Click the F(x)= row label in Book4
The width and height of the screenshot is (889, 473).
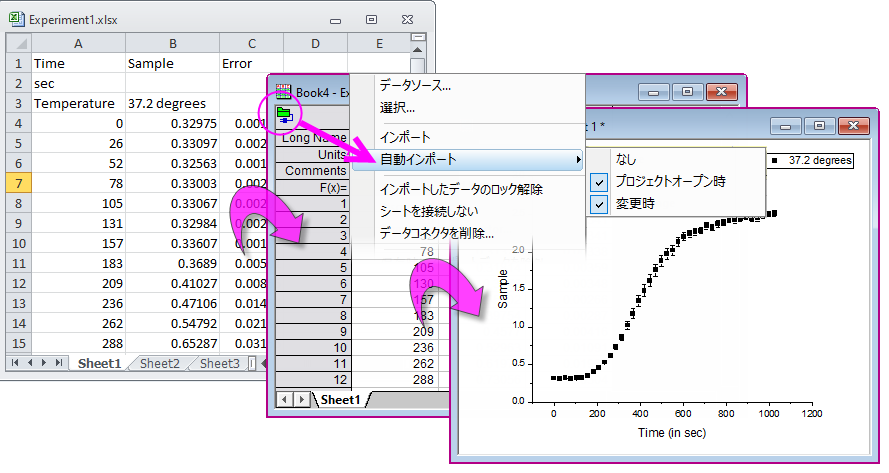pyautogui.click(x=312, y=187)
